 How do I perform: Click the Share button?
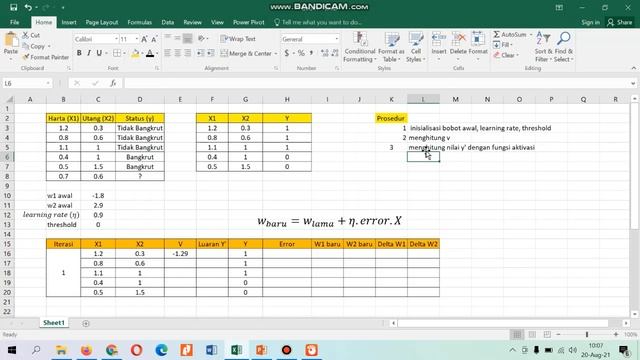tap(620, 22)
